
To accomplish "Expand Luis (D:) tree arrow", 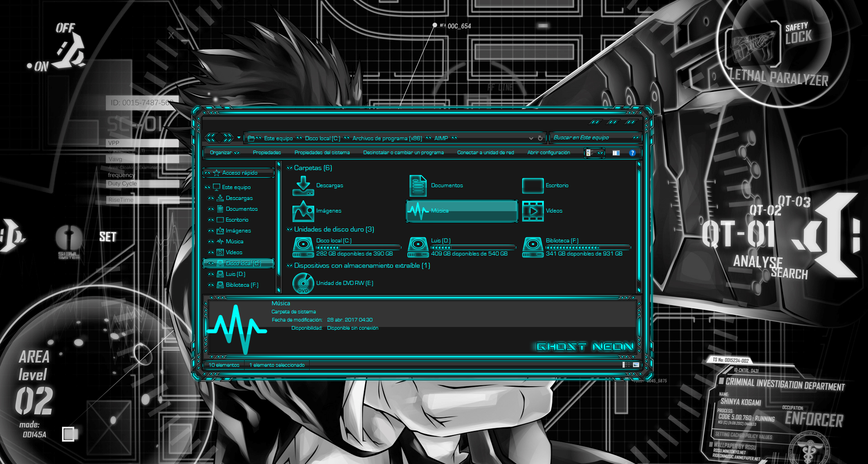I will click(211, 274).
